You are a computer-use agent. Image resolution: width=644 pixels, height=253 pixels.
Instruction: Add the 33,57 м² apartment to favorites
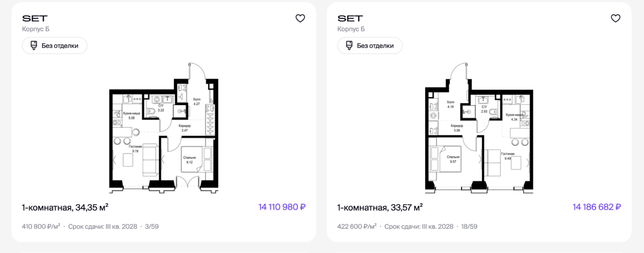[615, 18]
